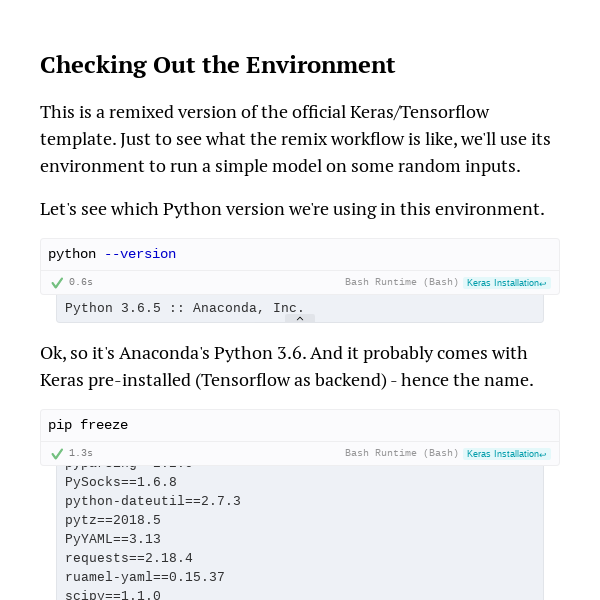Image resolution: width=600 pixels, height=600 pixels.
Task: Click Bash Runtime label under python --version
Action: click(x=401, y=282)
